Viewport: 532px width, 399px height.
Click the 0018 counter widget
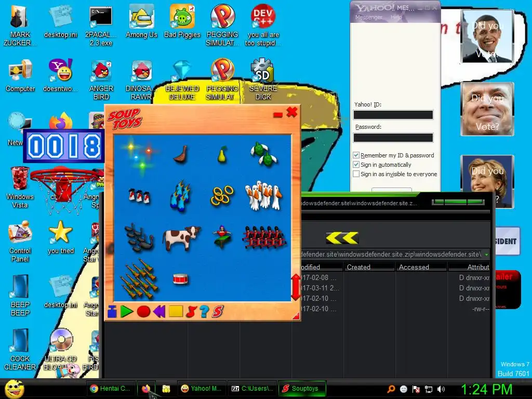[x=64, y=146]
